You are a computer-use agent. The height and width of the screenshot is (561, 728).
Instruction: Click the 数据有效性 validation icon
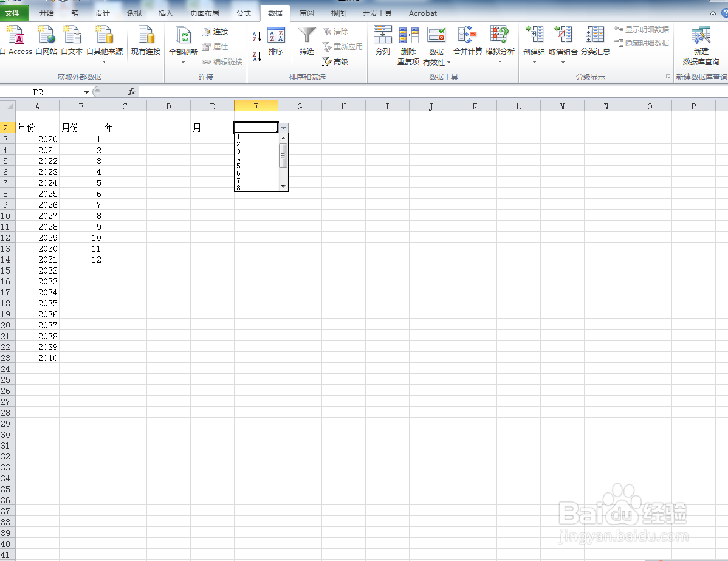click(436, 36)
